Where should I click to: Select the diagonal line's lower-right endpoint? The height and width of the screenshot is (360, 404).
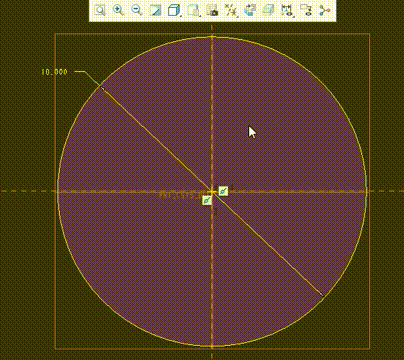coord(322,294)
